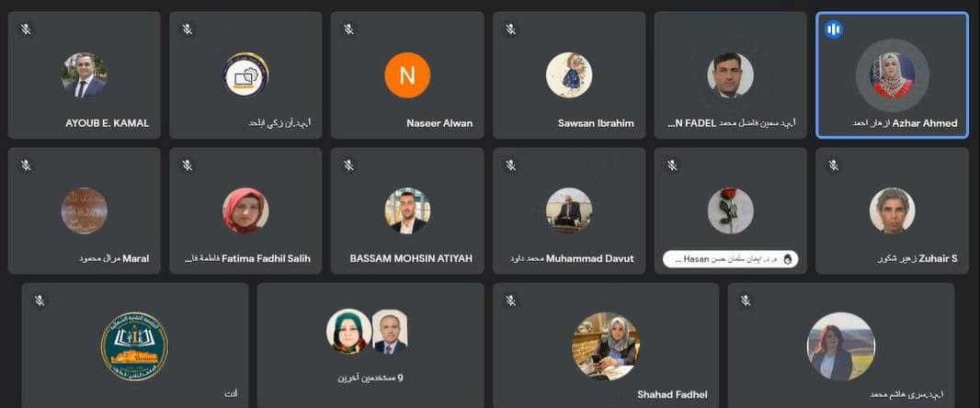The image size is (980, 408).
Task: Select Fatima Fadhil Salih's profile photo
Action: pos(245,210)
